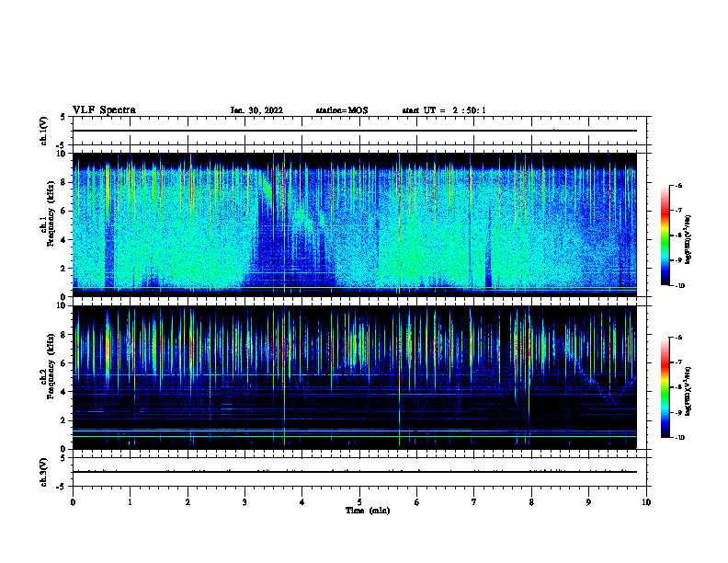Viewport: 728px width, 563px height.
Task: Select the log(PSD) label beside ch.1 color bar
Action: pyautogui.click(x=688, y=239)
